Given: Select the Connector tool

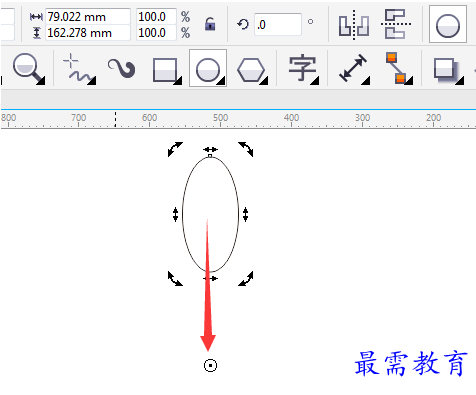Looking at the screenshot, I should tap(399, 68).
